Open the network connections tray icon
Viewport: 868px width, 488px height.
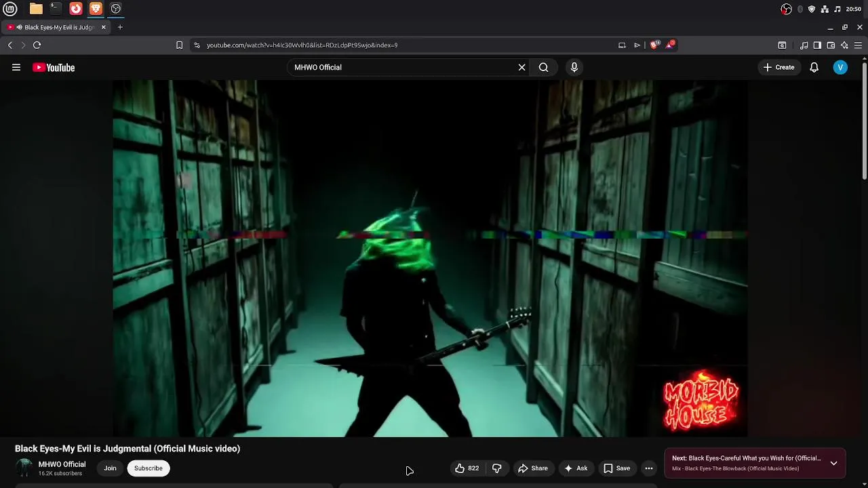[x=825, y=9]
